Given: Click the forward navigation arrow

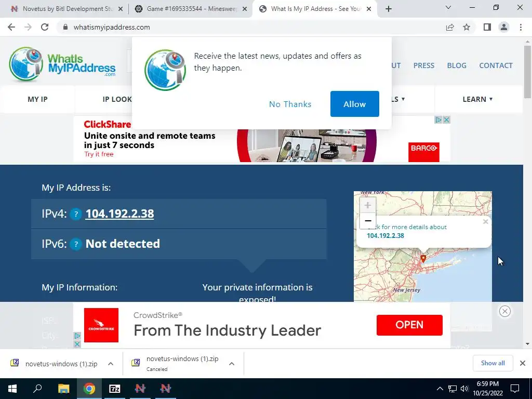Looking at the screenshot, I should pos(28,27).
